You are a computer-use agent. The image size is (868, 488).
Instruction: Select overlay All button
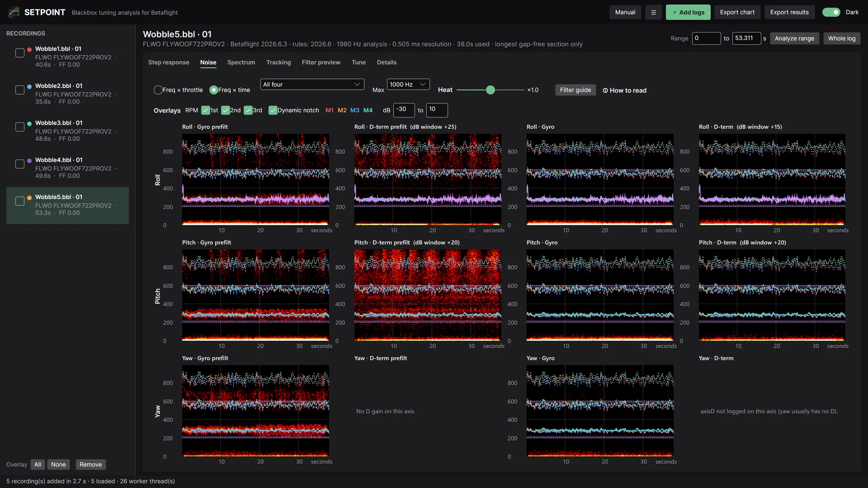(x=38, y=465)
